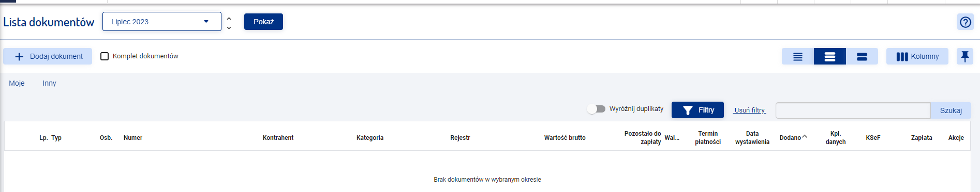
Task: Select wide row density view
Action: 862,56
